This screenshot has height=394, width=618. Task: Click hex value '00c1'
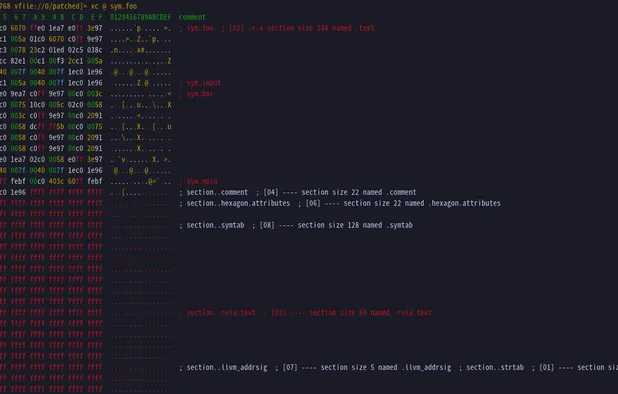[37, 61]
